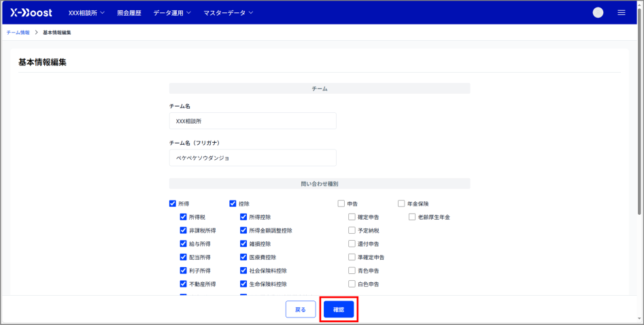Uncheck the 所得税 checkbox
This screenshot has width=644, height=325.
click(183, 217)
